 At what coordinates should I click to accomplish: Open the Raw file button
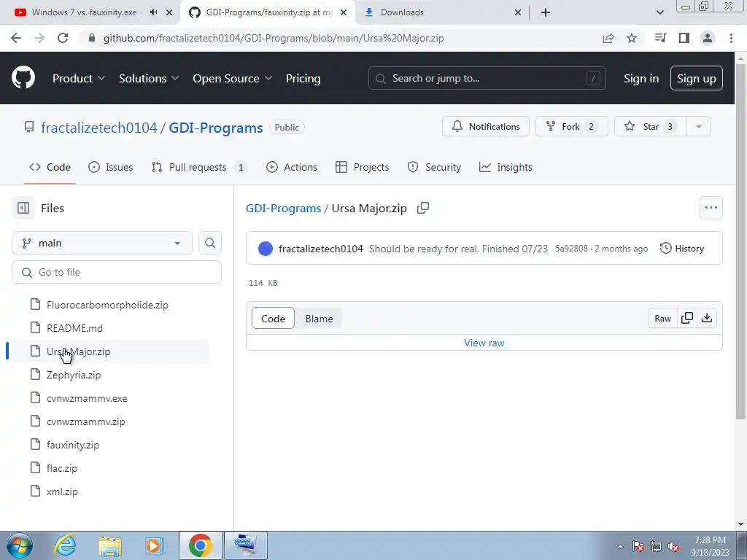pos(662,318)
